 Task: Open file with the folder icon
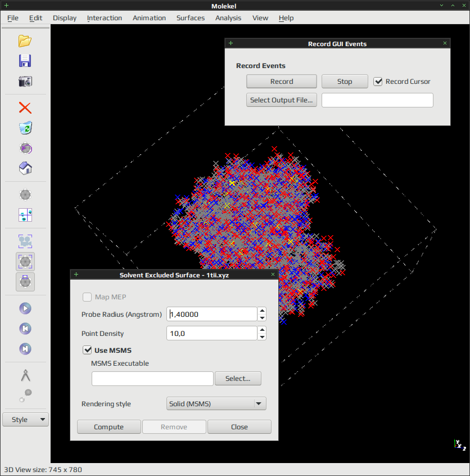(25, 41)
